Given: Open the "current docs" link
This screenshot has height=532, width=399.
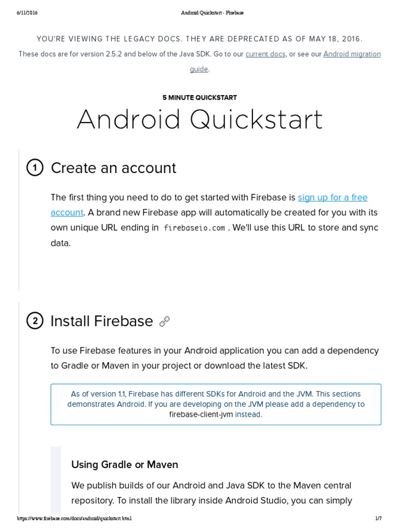Looking at the screenshot, I should (x=265, y=54).
